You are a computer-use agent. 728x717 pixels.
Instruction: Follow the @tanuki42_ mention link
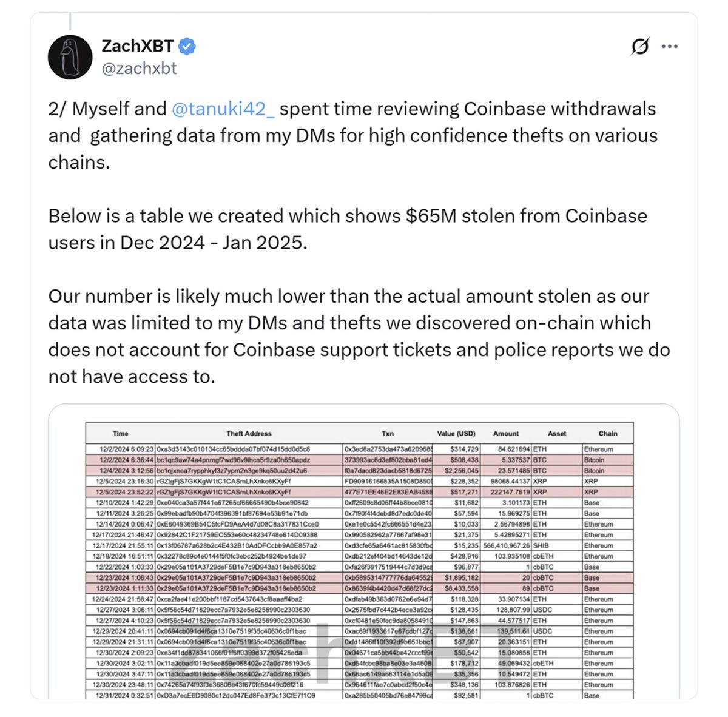(223, 109)
